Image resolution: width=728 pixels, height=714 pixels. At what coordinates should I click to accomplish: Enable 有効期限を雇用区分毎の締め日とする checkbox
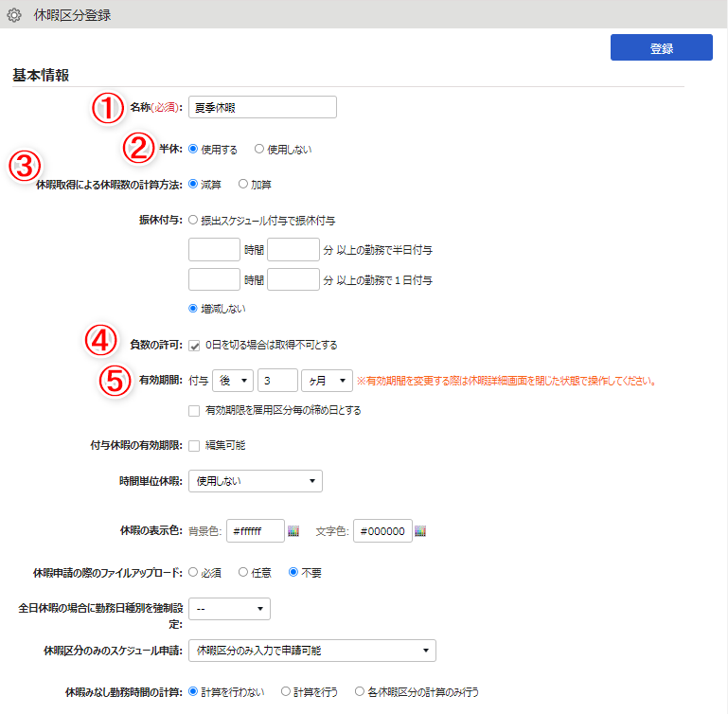(194, 411)
